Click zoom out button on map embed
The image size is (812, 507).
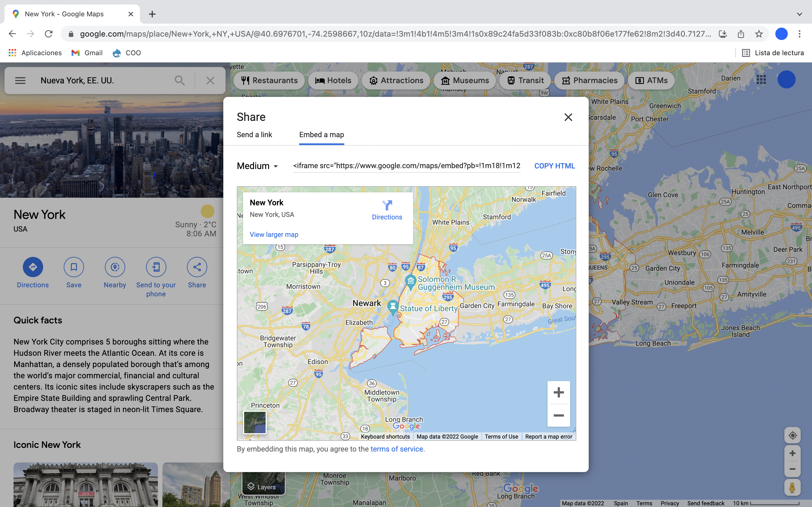pyautogui.click(x=558, y=415)
